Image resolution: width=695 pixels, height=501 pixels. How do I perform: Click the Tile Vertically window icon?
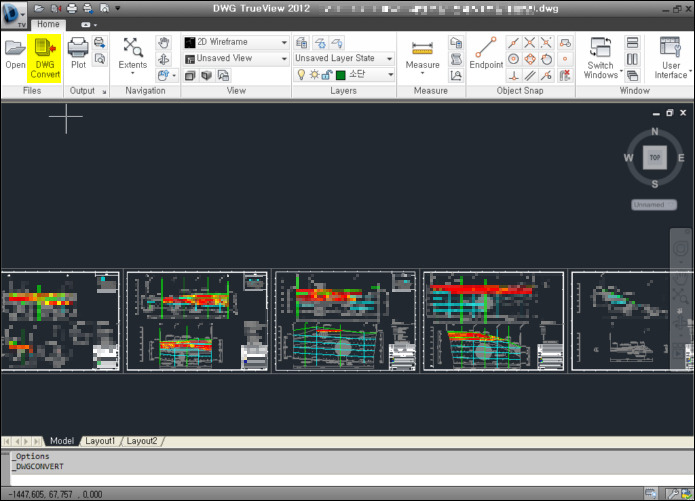coord(632,59)
